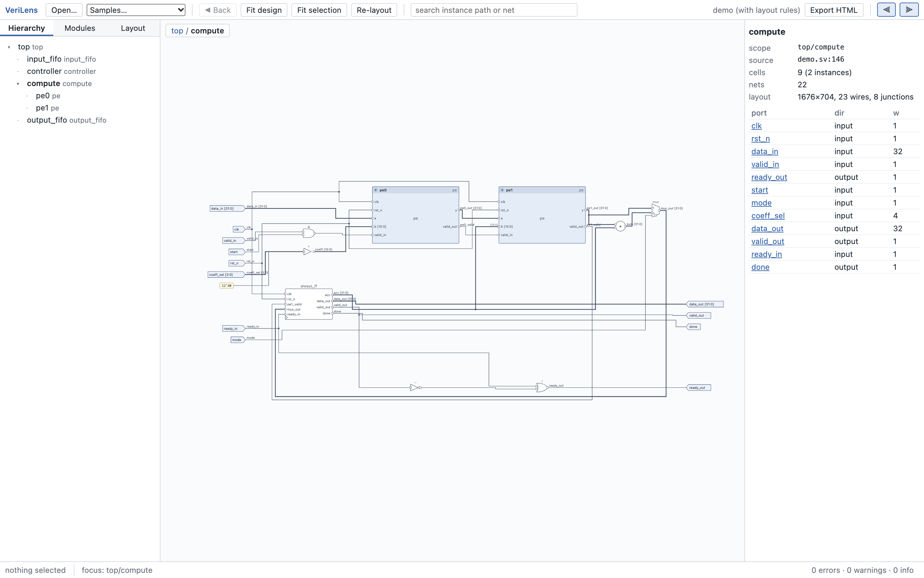Screen dimensions: 924x578
Task: Click the NOT inverter gate symbol
Action: click(415, 387)
